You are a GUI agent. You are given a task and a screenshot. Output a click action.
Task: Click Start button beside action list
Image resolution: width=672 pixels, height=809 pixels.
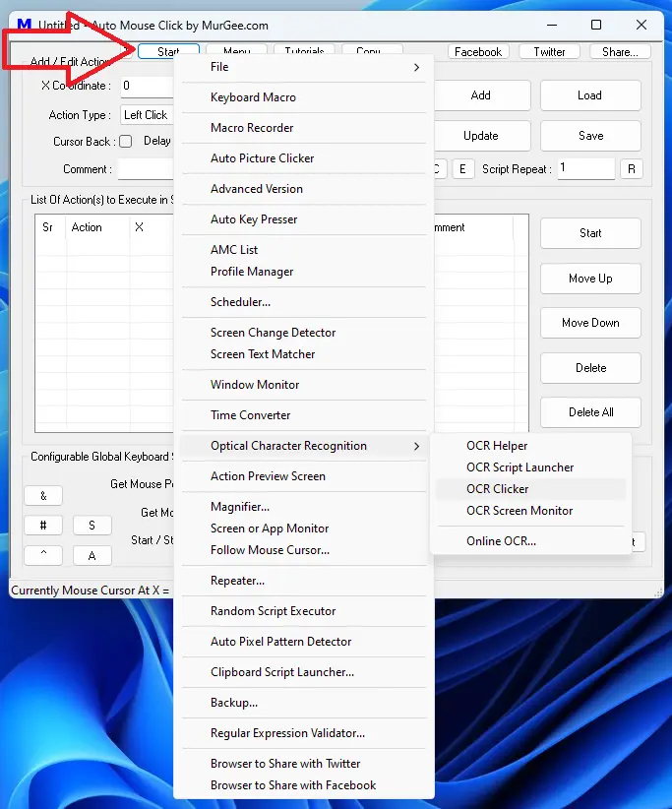[590, 233]
